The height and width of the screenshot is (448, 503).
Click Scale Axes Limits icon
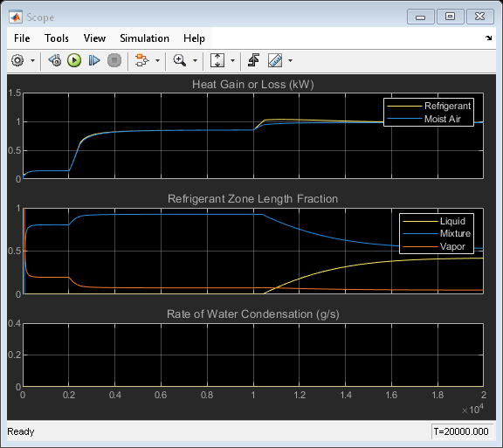pos(217,60)
